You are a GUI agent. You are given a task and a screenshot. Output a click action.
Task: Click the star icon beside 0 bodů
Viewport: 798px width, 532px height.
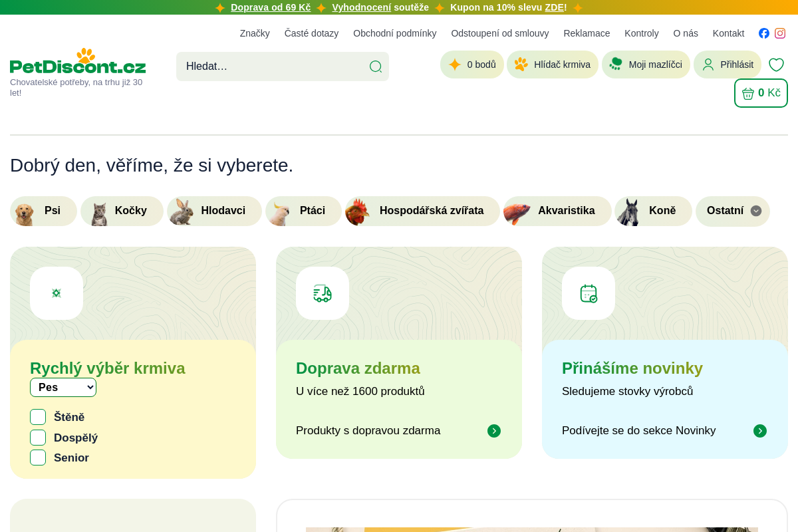[x=455, y=65]
